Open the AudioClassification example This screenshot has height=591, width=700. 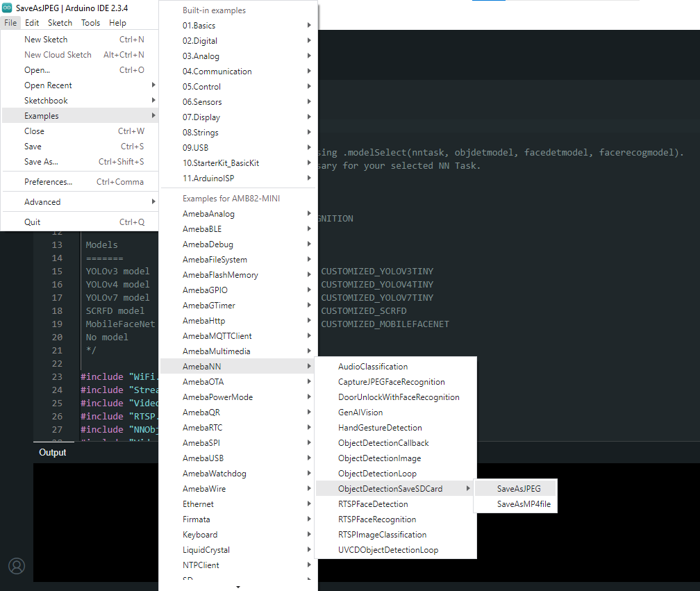[396, 366]
